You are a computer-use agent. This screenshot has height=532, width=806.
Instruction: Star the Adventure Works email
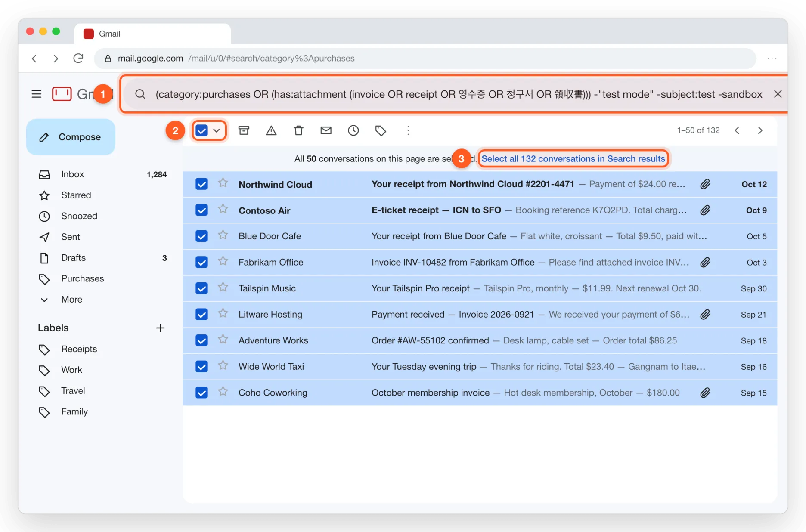[x=223, y=340]
